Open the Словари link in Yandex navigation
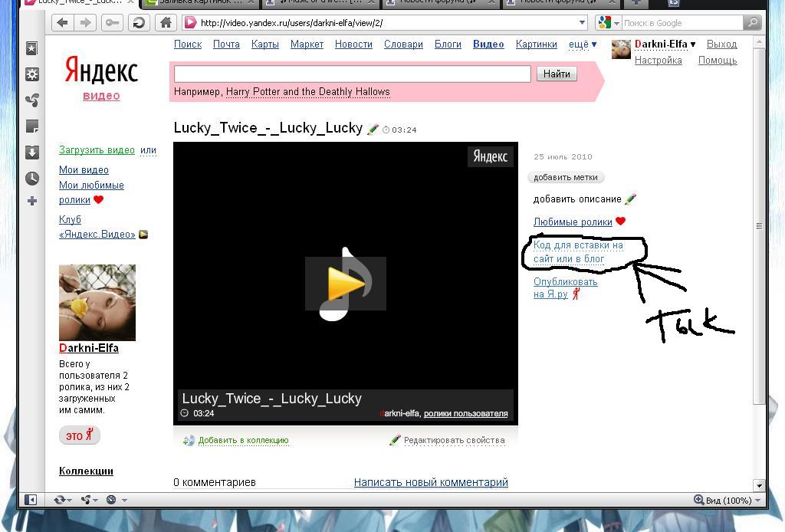 point(403,44)
